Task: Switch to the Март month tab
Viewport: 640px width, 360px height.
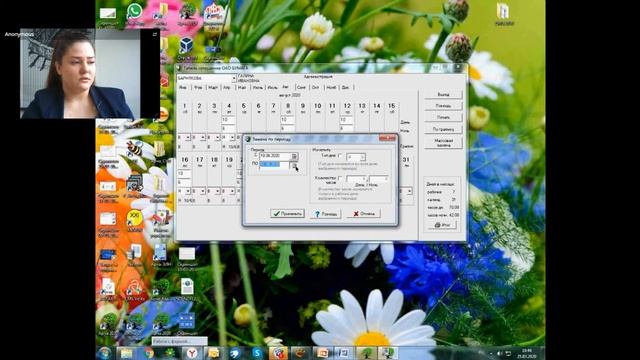Action: 213,87
